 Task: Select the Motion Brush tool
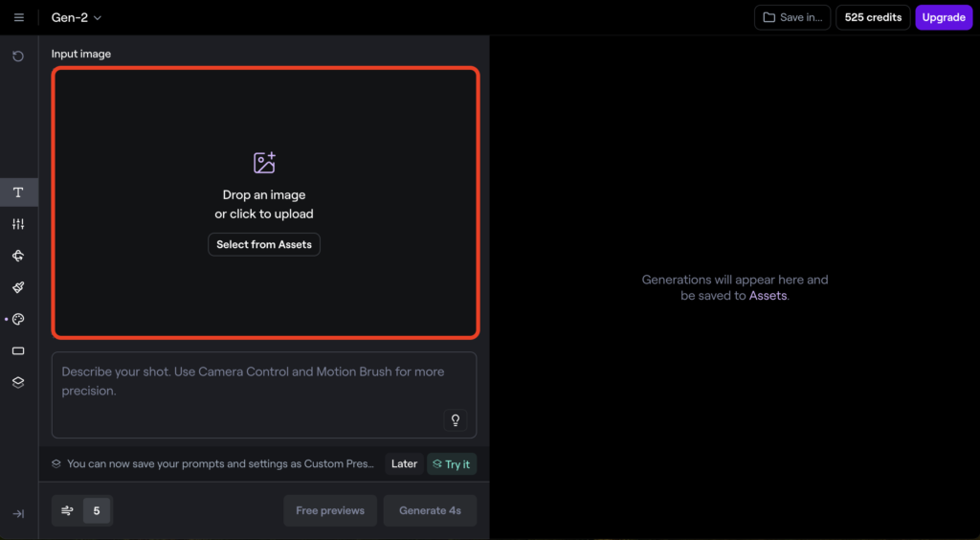pyautogui.click(x=18, y=287)
